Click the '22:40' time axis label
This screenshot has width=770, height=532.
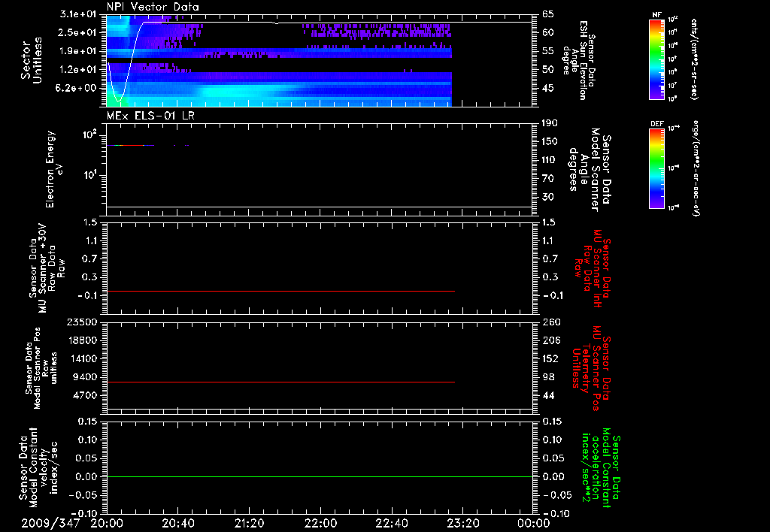(x=391, y=523)
